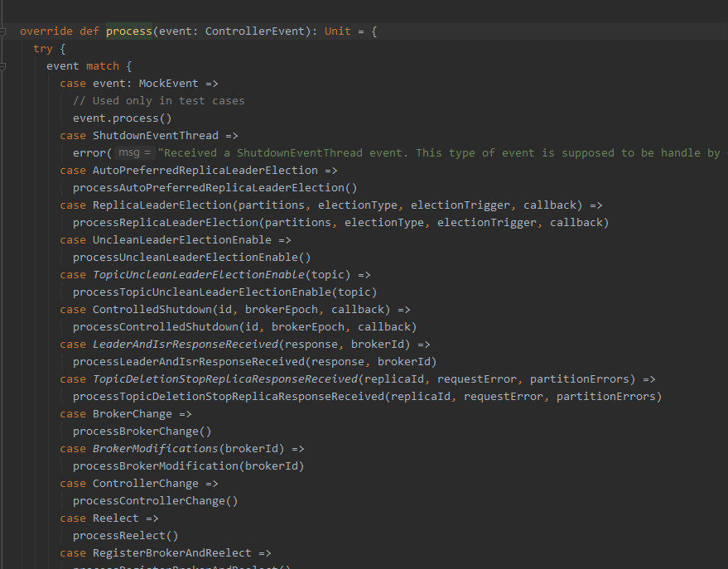Click TopicDeletionStopReplicaResponseReceived case name
The width and height of the screenshot is (728, 569).
click(224, 379)
